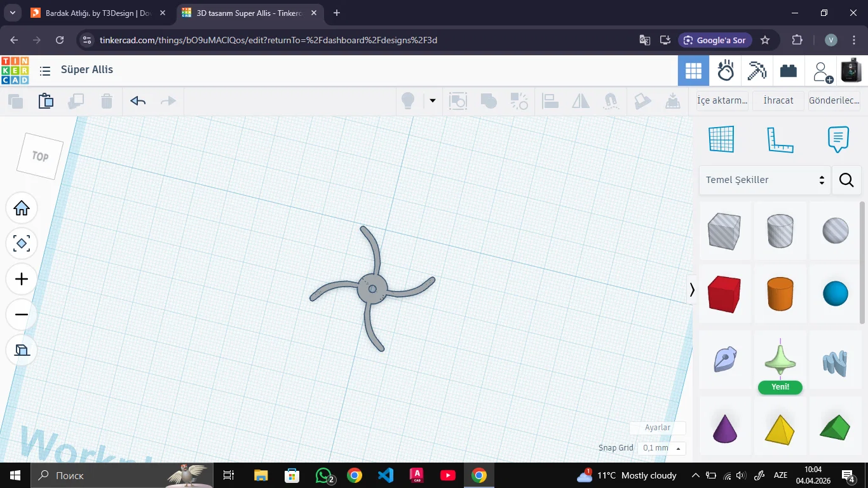Pick the striped hole cylinder shape
Viewport: 868px width, 488px height.
click(x=780, y=231)
